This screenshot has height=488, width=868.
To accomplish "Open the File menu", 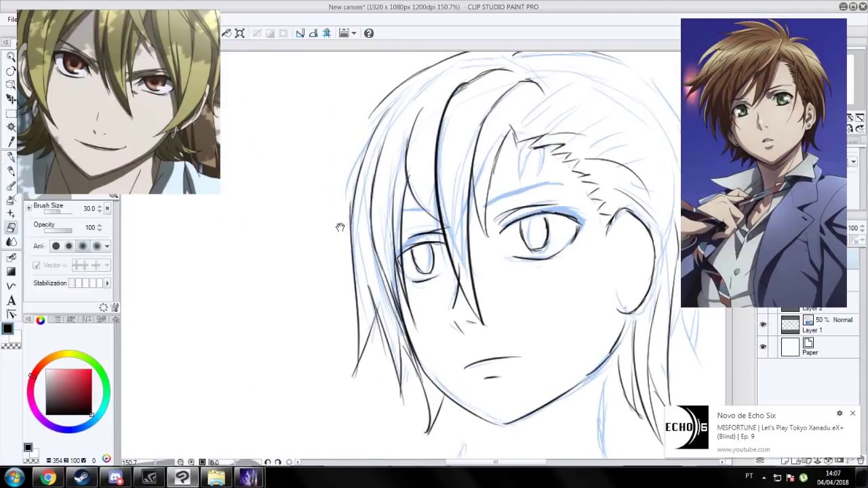I will tap(12, 19).
